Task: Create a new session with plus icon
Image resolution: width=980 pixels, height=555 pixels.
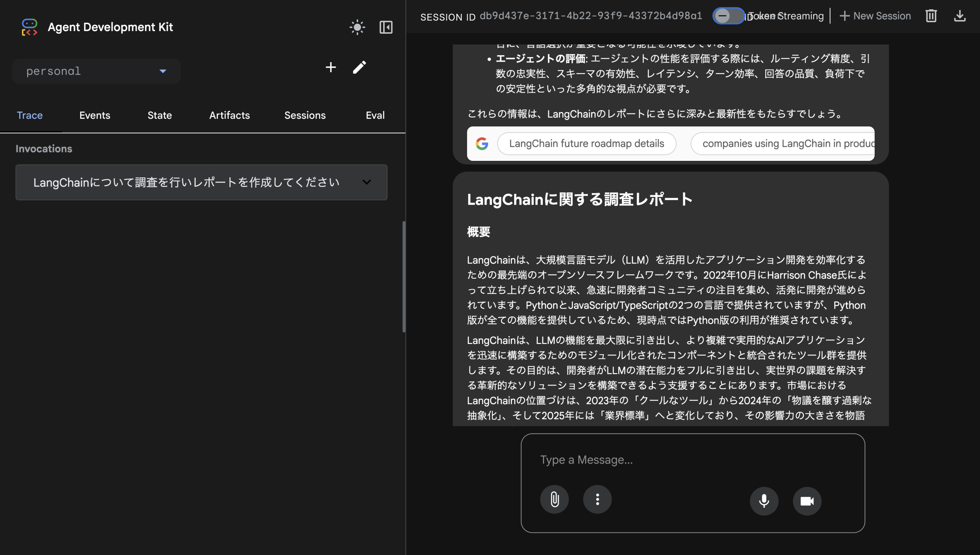Action: tap(331, 67)
